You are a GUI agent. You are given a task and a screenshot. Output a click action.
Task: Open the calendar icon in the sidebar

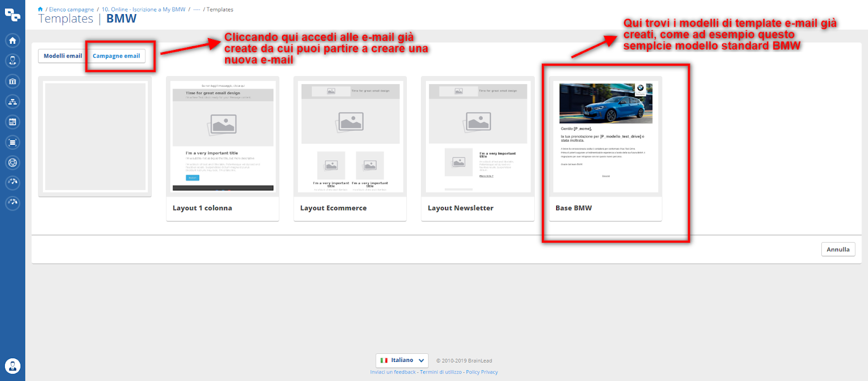pyautogui.click(x=12, y=122)
